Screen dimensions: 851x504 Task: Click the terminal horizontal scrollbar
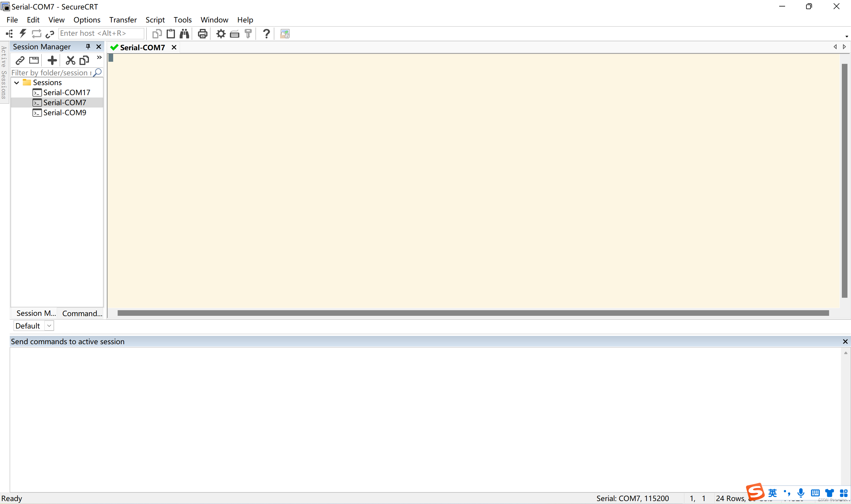pyautogui.click(x=473, y=313)
